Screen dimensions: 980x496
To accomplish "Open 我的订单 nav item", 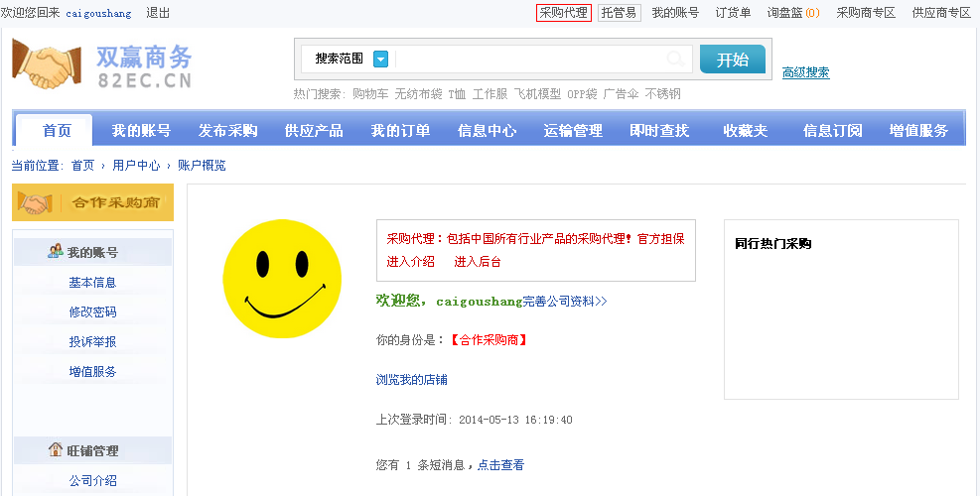I will (400, 131).
